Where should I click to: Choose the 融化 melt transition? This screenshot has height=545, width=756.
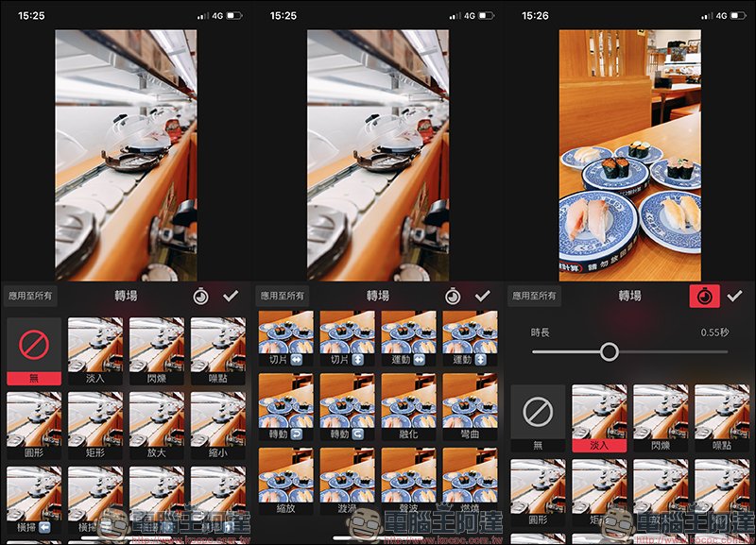click(408, 406)
